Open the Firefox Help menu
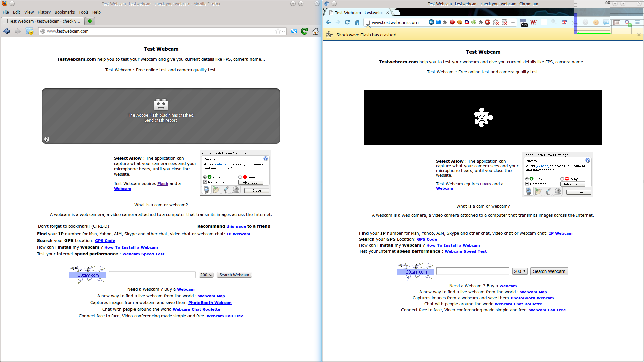This screenshot has width=644, height=362. coord(96,12)
